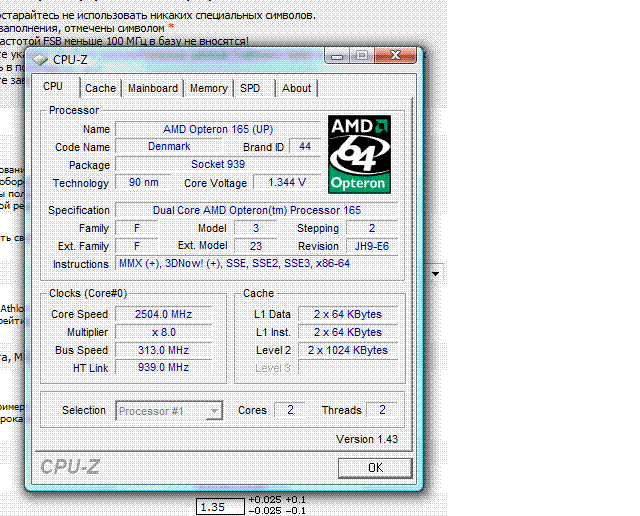
Task: Select the Memory tab
Action: point(209,88)
